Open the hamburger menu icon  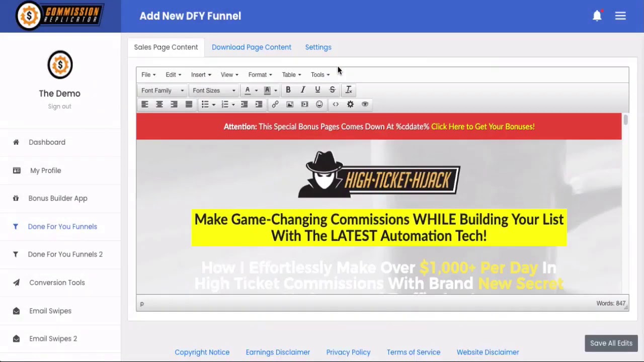pyautogui.click(x=620, y=16)
